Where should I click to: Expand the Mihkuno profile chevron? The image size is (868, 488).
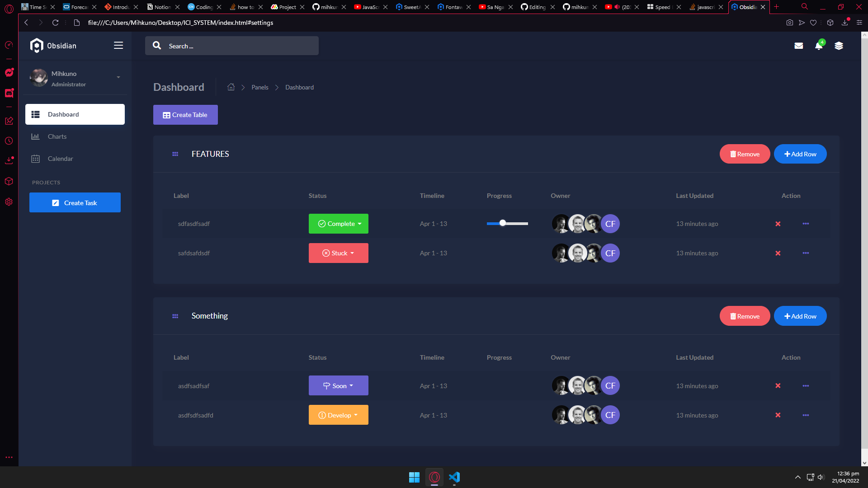click(118, 77)
